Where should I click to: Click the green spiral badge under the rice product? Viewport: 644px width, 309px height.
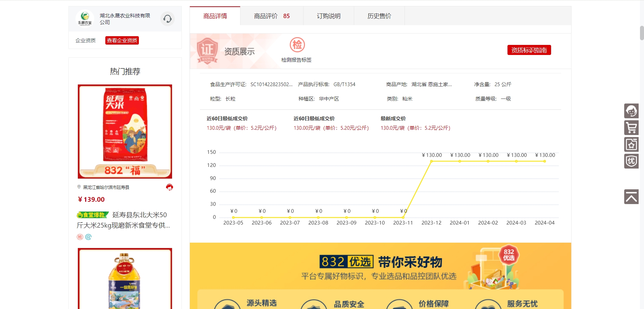click(x=88, y=237)
